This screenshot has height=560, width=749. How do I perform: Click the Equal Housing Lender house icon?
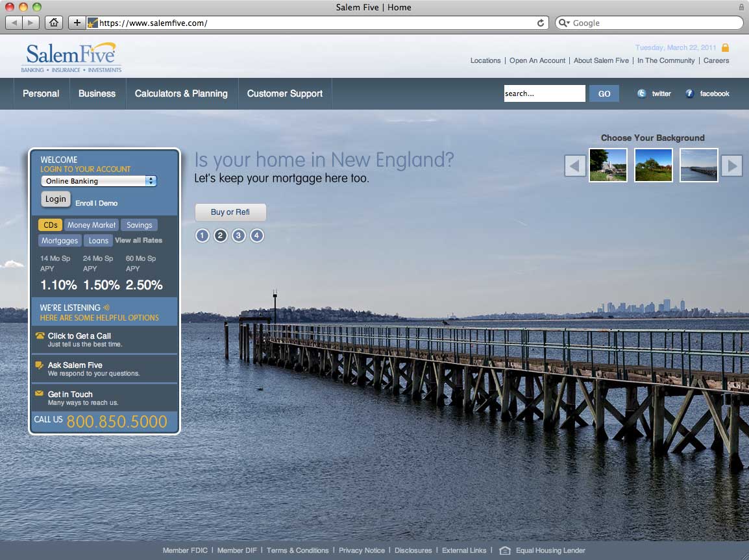coord(505,550)
